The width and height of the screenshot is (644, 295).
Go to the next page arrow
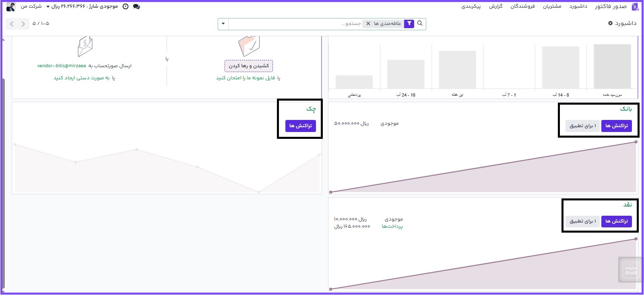(x=23, y=24)
